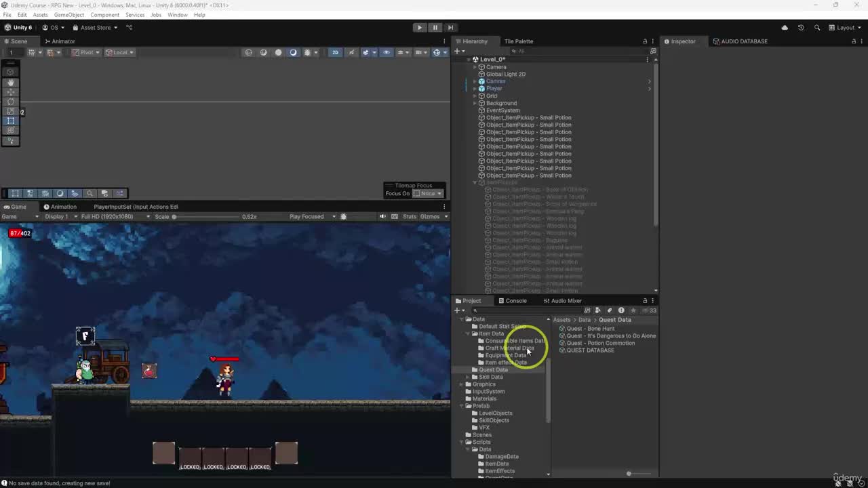Image resolution: width=868 pixels, height=488 pixels.
Task: Collapse the Item Data folder in Project
Action: 469,333
